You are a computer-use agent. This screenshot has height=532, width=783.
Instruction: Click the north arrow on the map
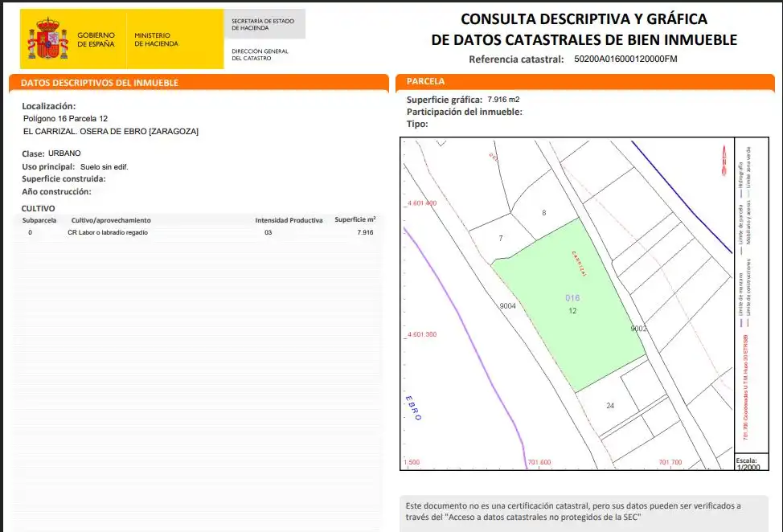click(724, 161)
